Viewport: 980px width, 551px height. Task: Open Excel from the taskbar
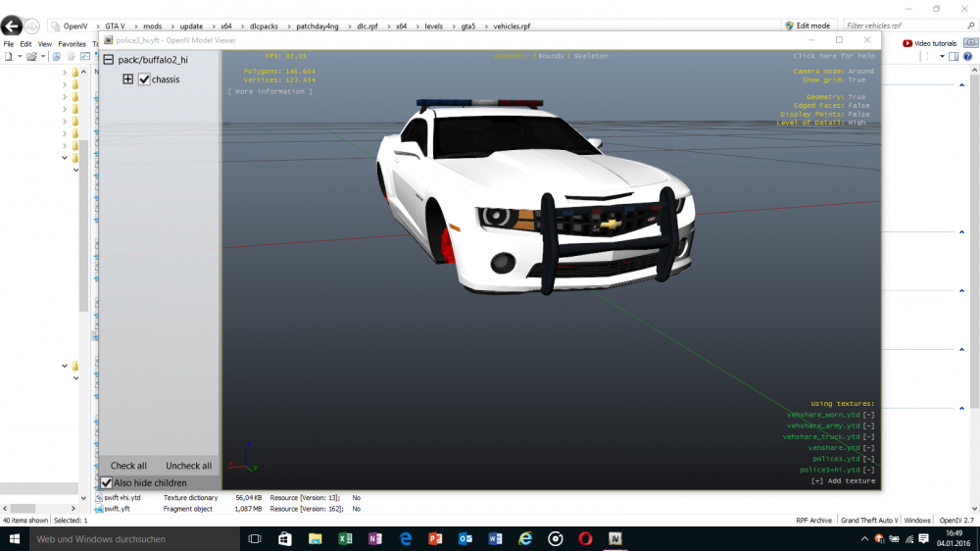point(344,538)
